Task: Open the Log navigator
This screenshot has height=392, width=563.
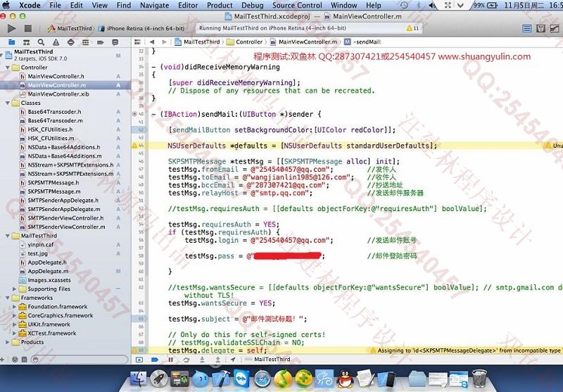Action: [115, 42]
